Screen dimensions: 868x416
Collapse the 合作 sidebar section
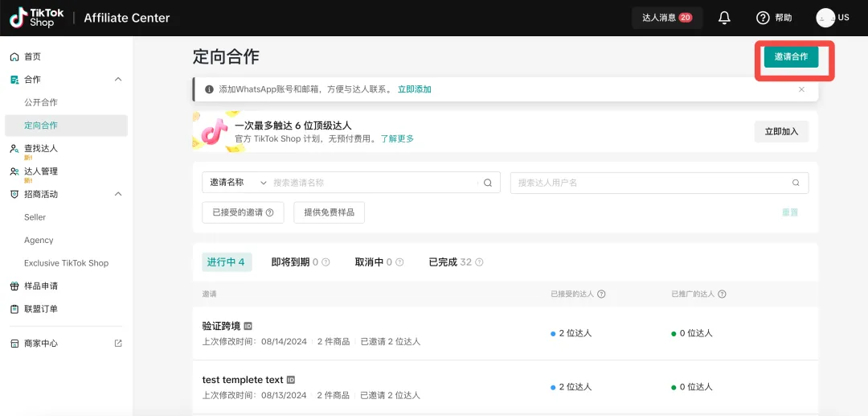point(118,80)
